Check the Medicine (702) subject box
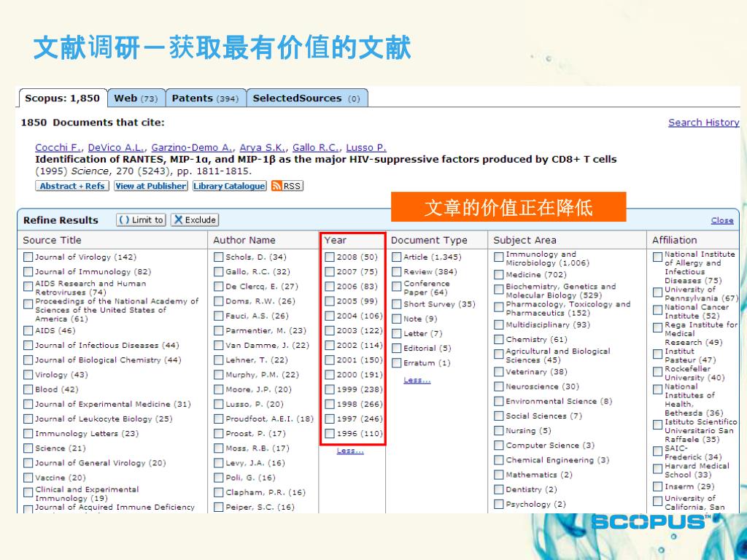This screenshot has height=560, width=747. click(499, 275)
